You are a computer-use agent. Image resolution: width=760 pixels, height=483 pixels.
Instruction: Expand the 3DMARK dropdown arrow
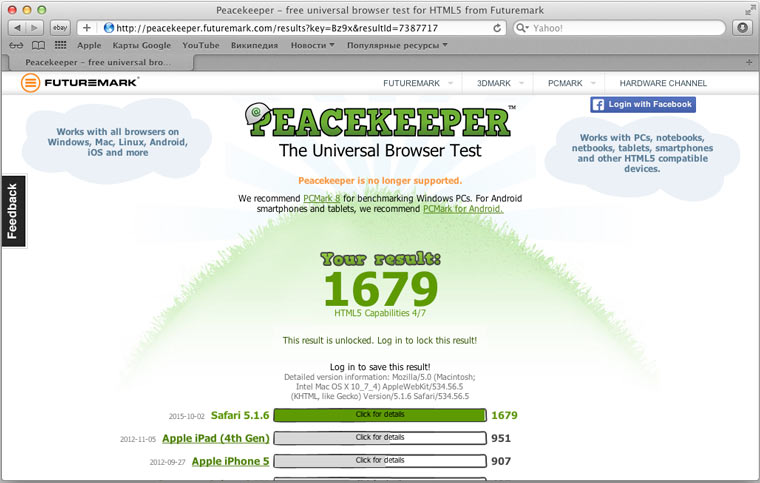point(522,83)
